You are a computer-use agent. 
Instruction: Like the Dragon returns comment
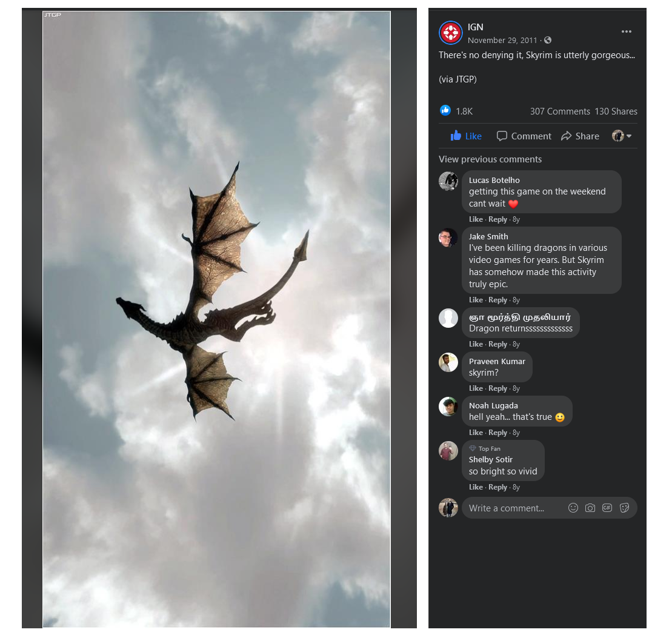point(476,344)
